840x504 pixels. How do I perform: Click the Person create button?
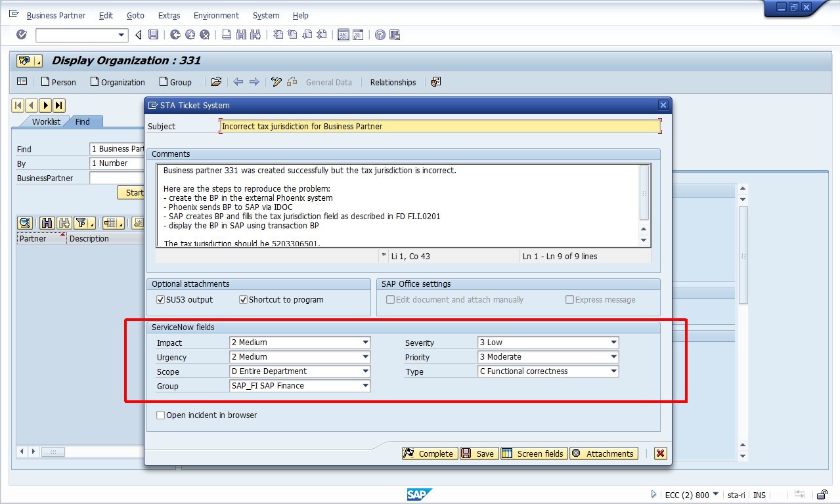tap(58, 82)
